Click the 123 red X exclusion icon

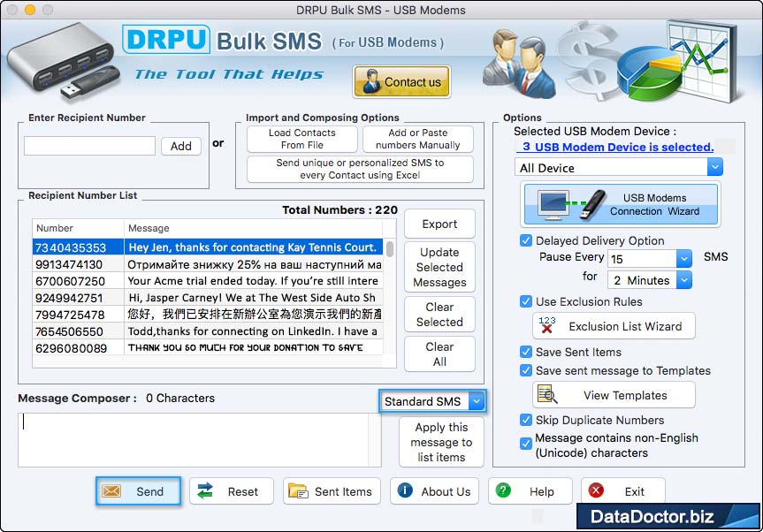tap(547, 325)
